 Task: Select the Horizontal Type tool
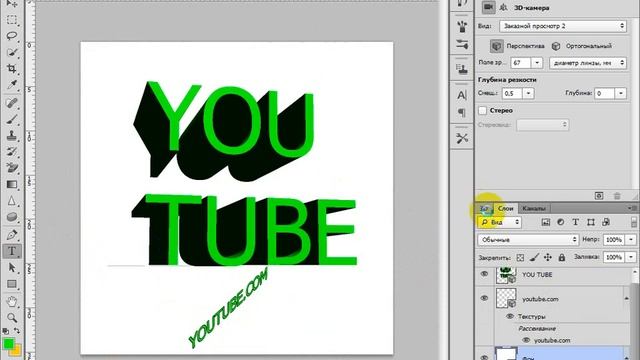tap(12, 251)
